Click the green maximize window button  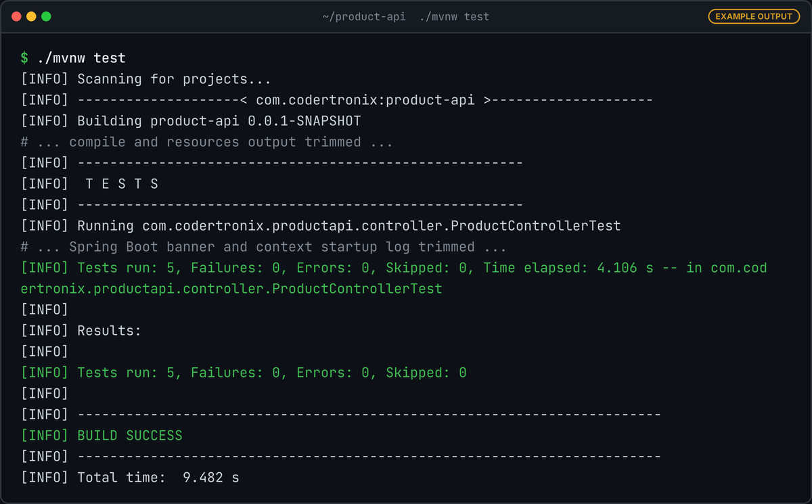point(46,16)
